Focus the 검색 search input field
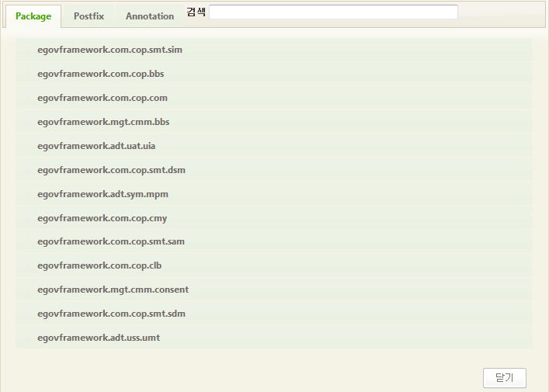Screen dimensions: 549x392 333,12
